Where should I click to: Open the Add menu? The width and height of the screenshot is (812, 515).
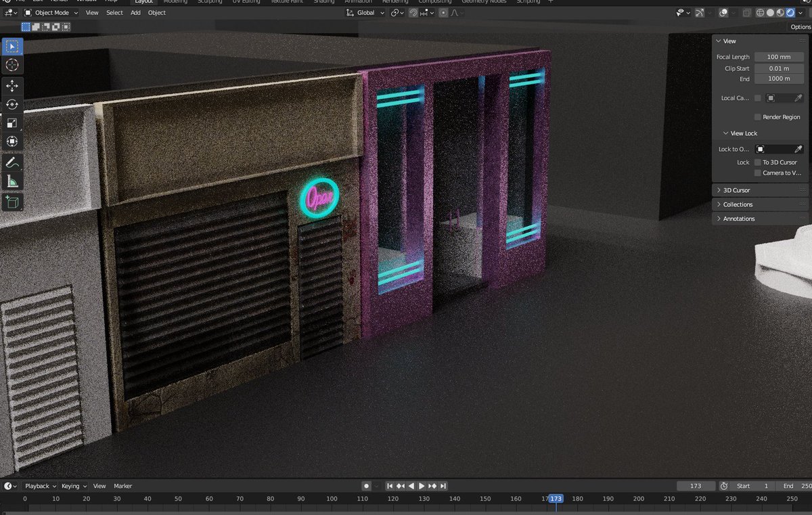point(135,13)
